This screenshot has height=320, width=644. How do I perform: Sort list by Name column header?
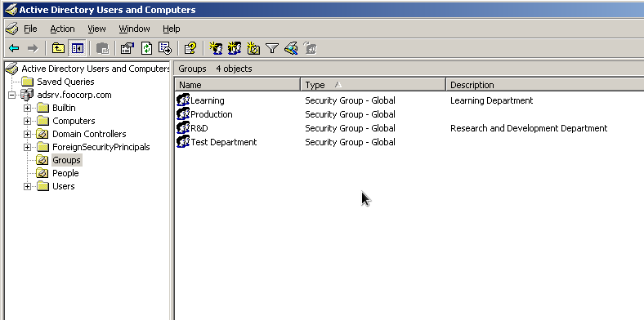tap(238, 85)
